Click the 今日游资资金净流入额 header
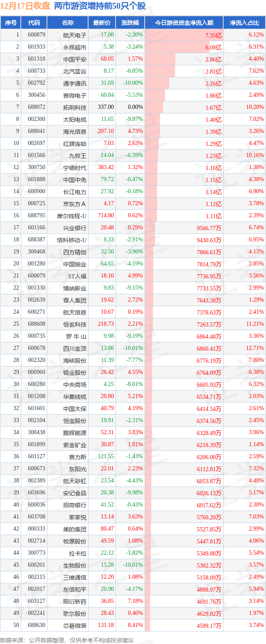 pyautogui.click(x=184, y=23)
